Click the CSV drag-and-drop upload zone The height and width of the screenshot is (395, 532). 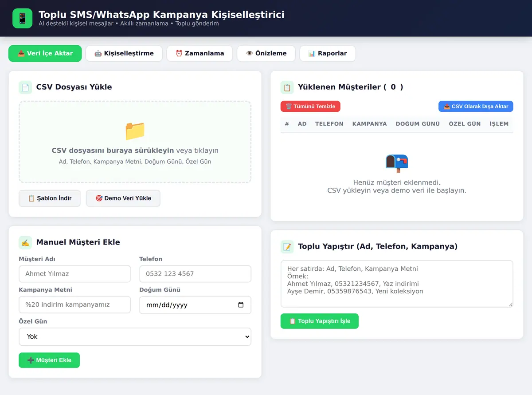point(135,142)
